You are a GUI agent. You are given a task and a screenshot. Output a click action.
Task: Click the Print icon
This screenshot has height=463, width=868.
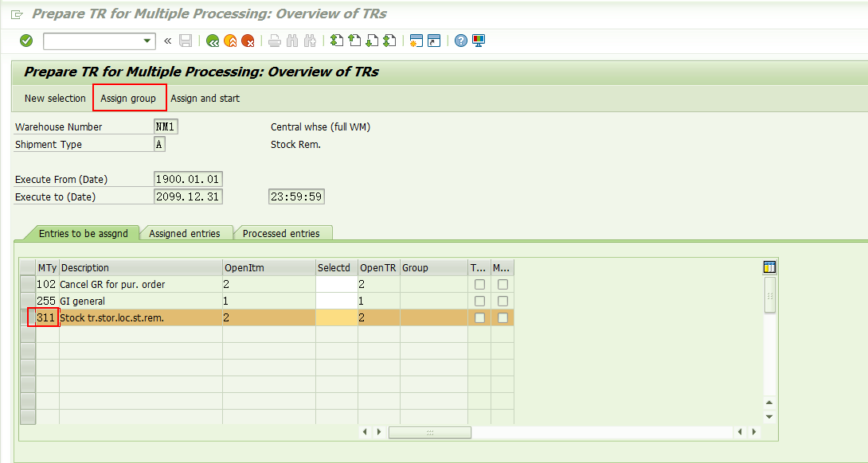[275, 41]
